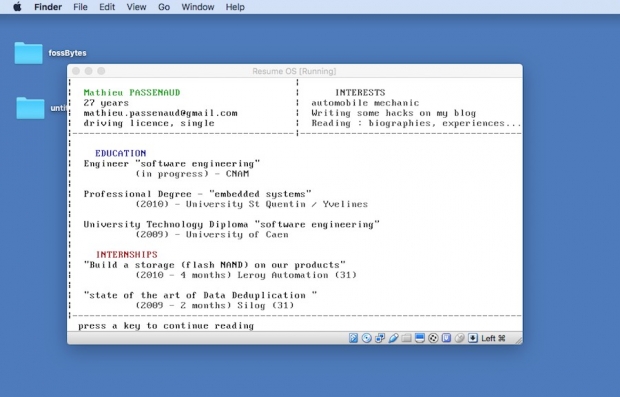
Task: Click the hard disk activity indicator icon
Action: coord(353,338)
